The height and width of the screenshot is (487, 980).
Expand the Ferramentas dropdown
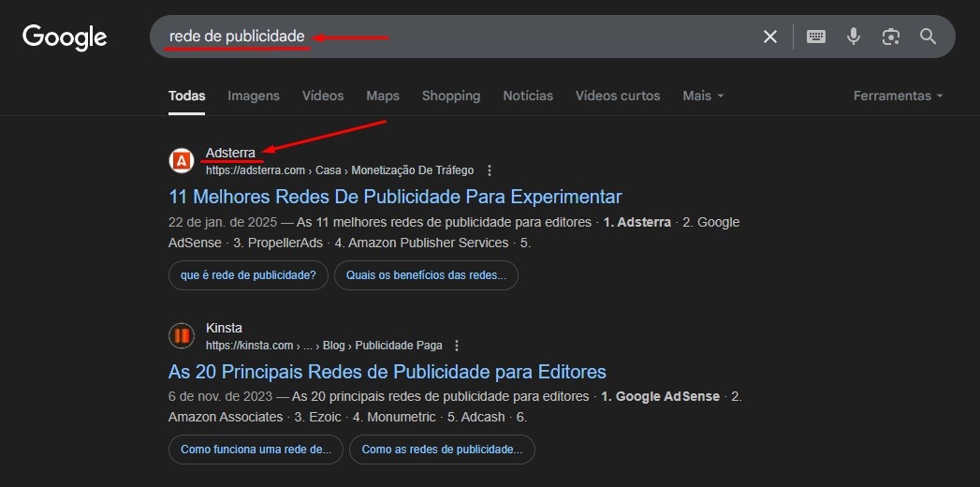point(899,96)
